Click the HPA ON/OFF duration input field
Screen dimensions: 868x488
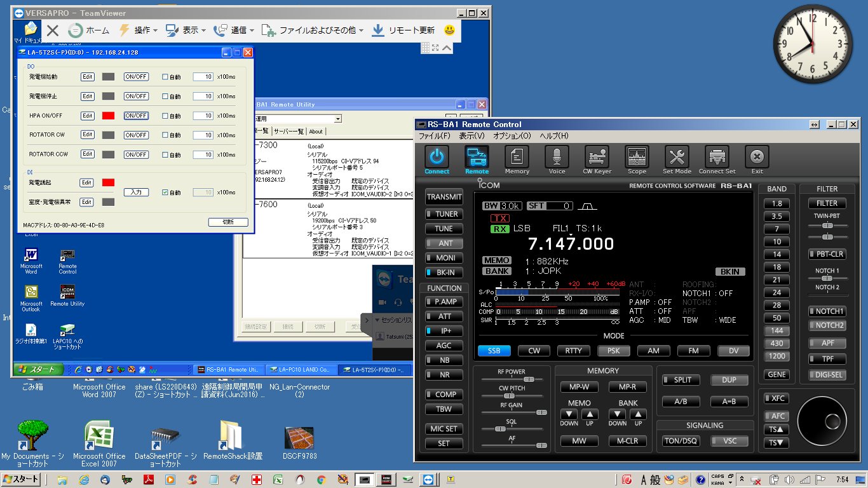pyautogui.click(x=203, y=116)
